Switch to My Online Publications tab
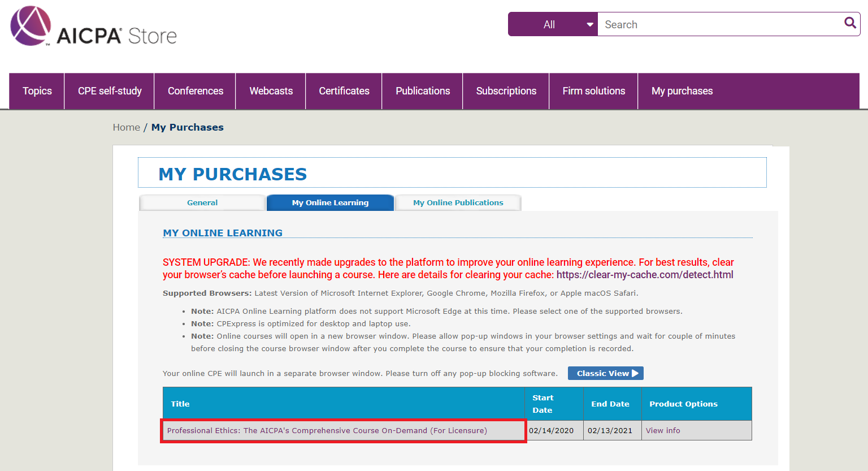The width and height of the screenshot is (868, 471). pos(458,202)
